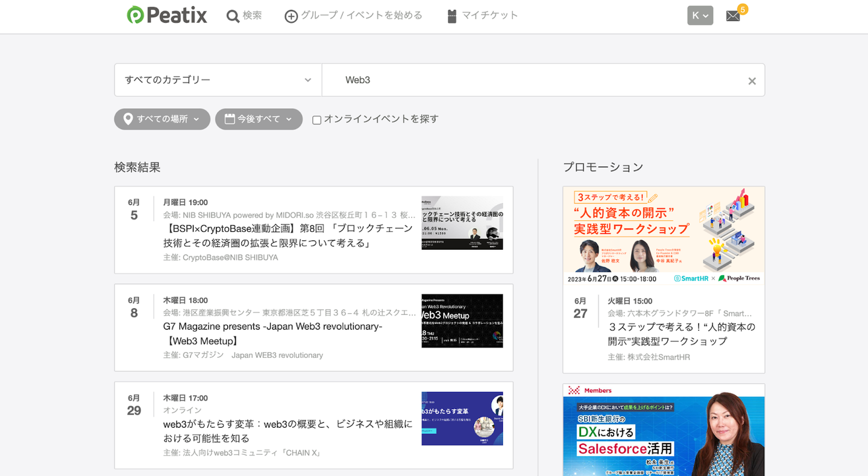This screenshot has height=476, width=868.
Task: Click the blockchain event thumbnail
Action: click(x=462, y=223)
